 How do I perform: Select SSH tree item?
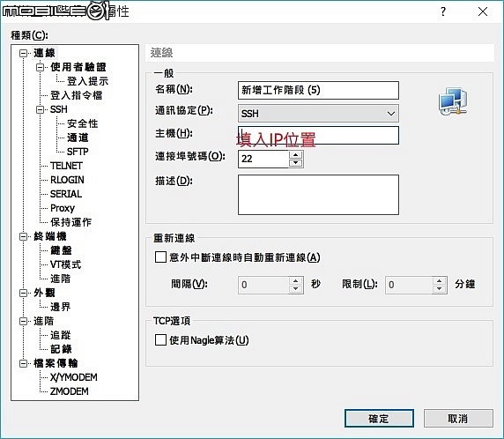58,109
